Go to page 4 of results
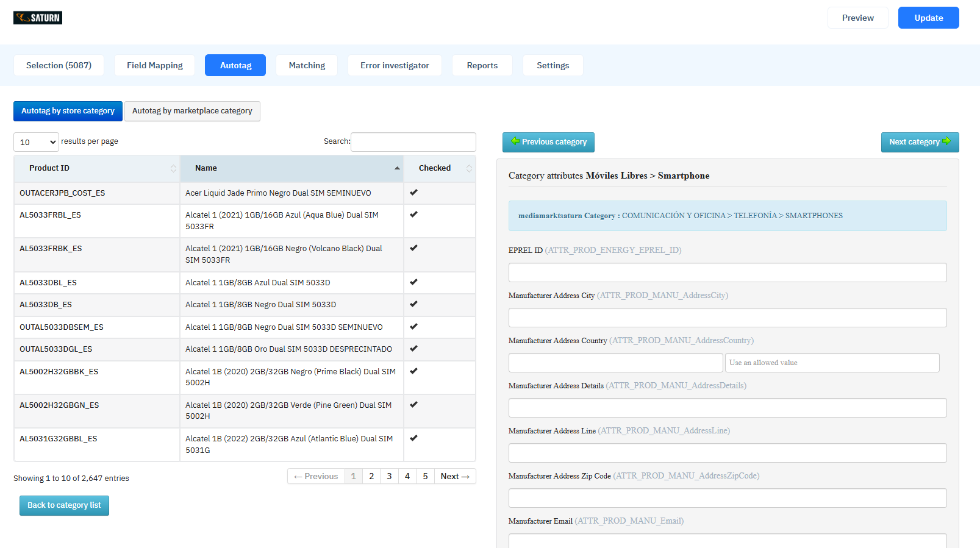980x548 pixels. pos(407,476)
